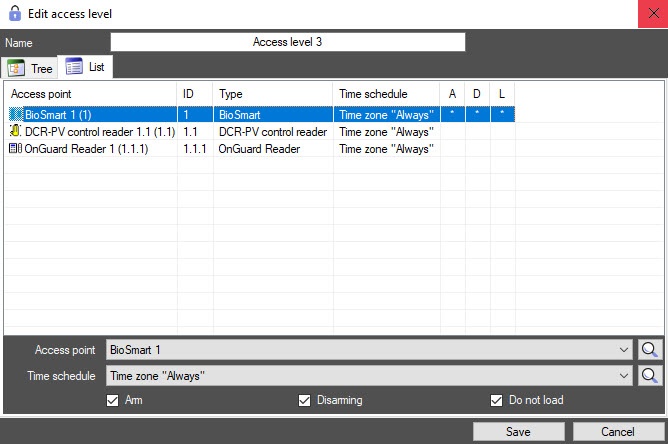Toggle the Disarming checkbox

pyautogui.click(x=304, y=400)
